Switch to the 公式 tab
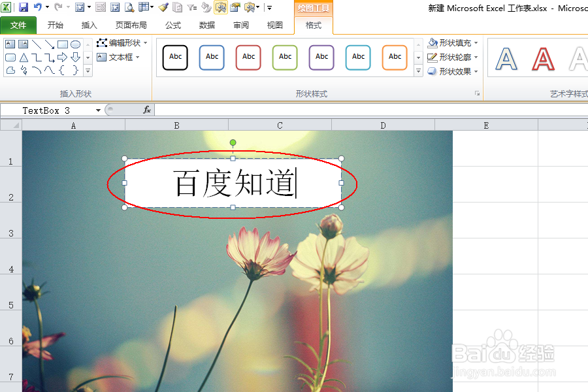This screenshot has height=392, width=588. click(x=173, y=25)
